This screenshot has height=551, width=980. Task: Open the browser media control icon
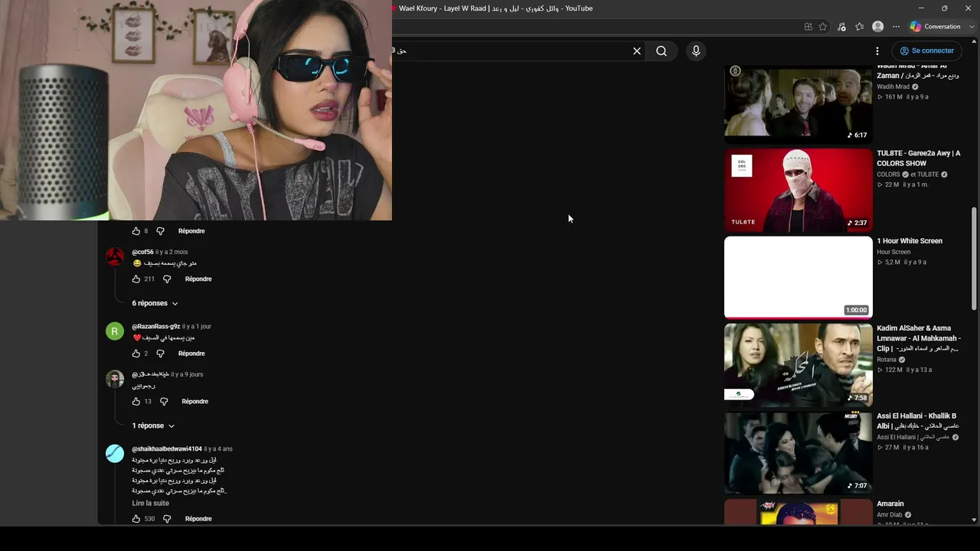point(841,27)
